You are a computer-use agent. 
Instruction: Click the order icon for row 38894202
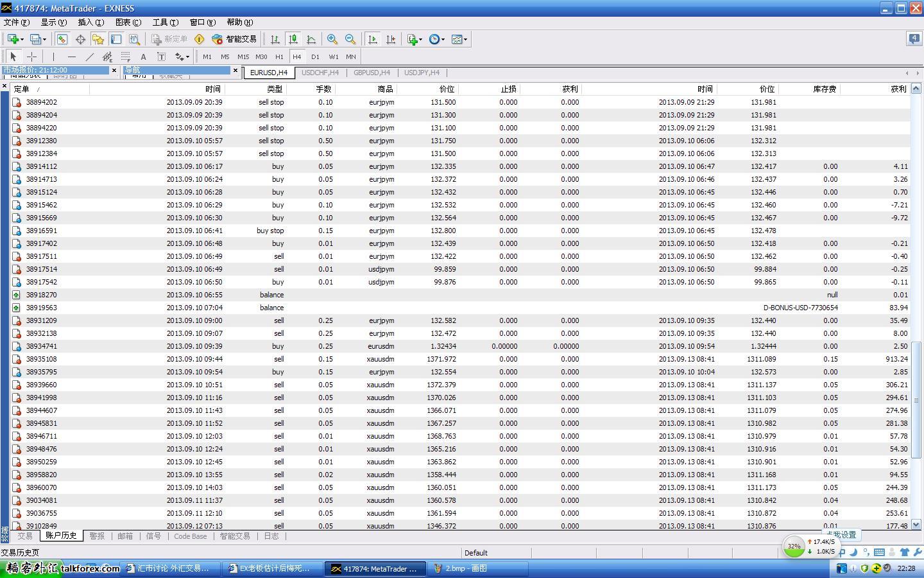(17, 102)
